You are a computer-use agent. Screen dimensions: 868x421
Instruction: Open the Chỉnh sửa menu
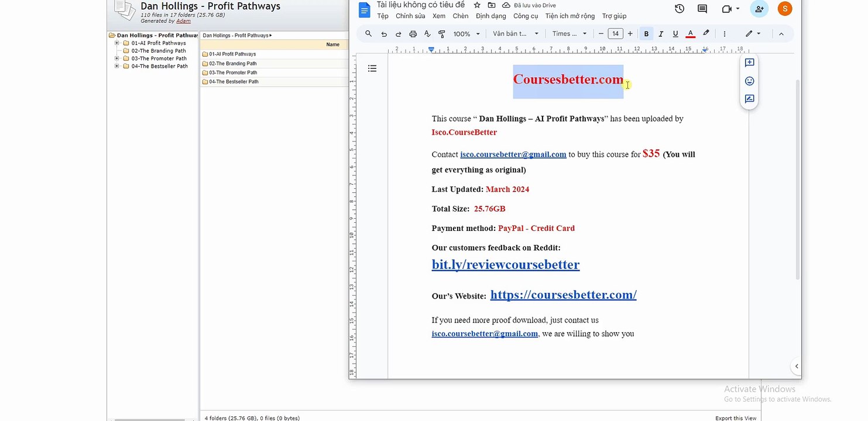(x=410, y=16)
